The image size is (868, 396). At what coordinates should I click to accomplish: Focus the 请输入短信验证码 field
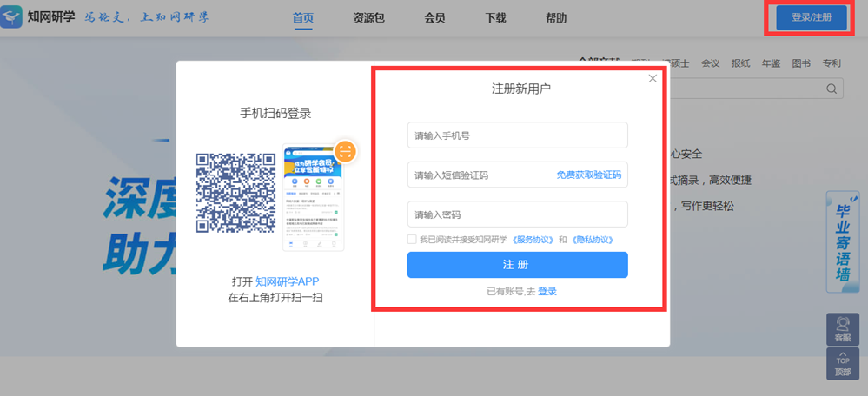(x=518, y=175)
